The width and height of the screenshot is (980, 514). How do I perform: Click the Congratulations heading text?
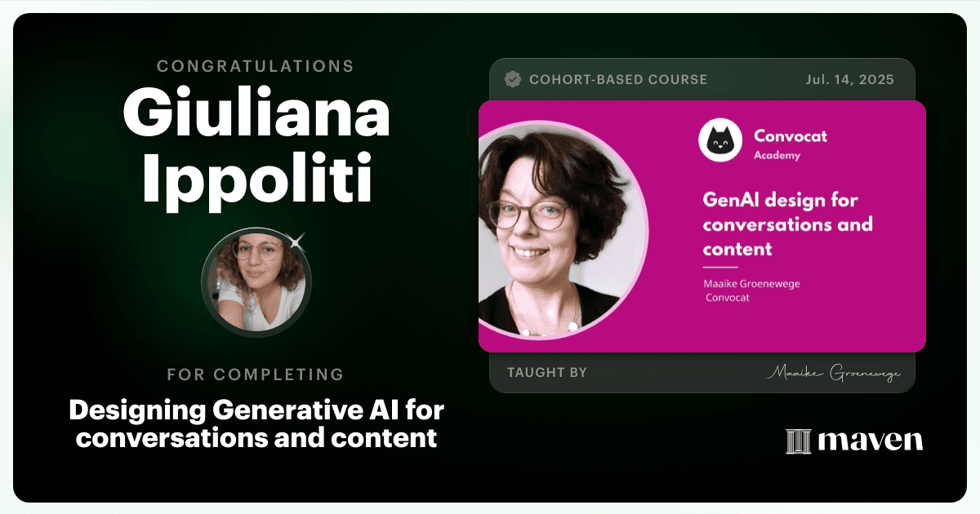(256, 67)
